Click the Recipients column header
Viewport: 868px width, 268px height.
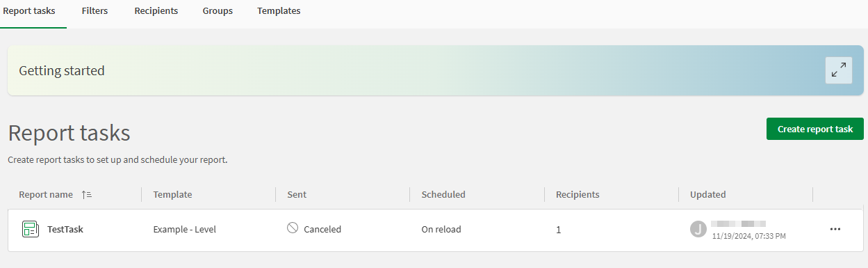(578, 195)
